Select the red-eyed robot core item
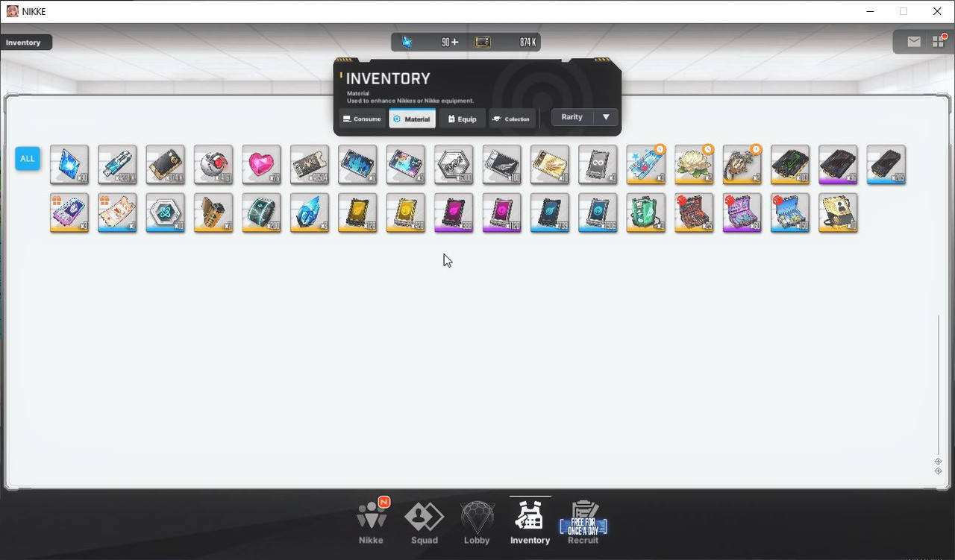This screenshot has width=955, height=560. click(x=213, y=164)
